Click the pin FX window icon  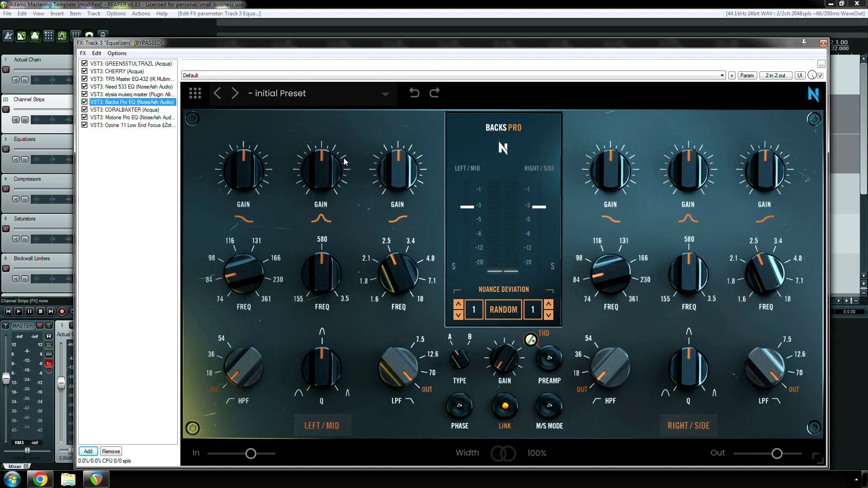pyautogui.click(x=804, y=42)
